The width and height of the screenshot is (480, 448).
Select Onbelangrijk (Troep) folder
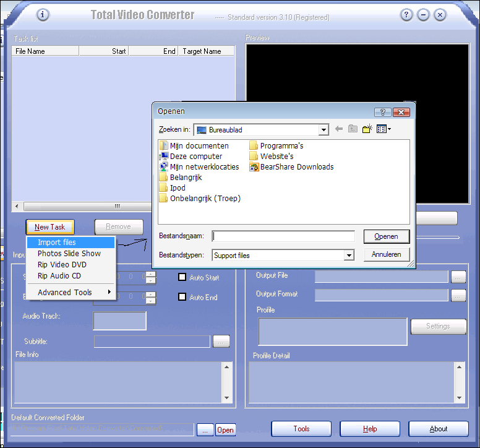(200, 199)
